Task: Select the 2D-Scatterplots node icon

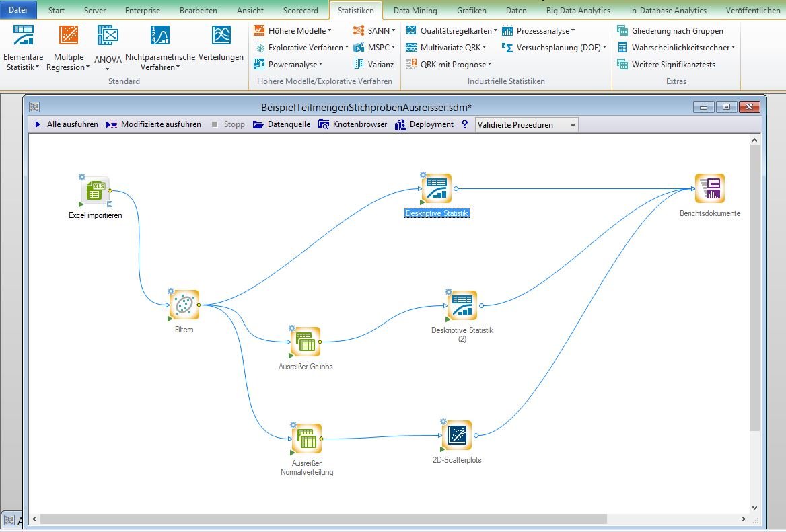Action: [x=457, y=436]
